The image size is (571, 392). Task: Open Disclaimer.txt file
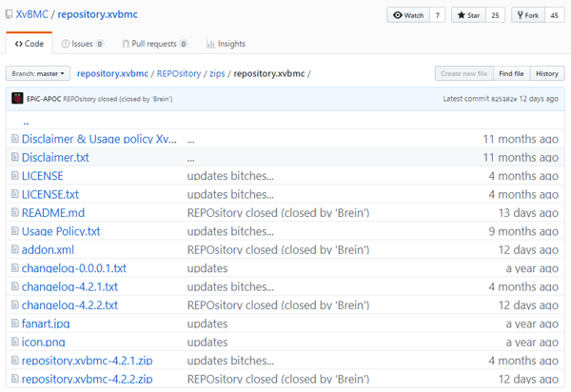click(55, 157)
